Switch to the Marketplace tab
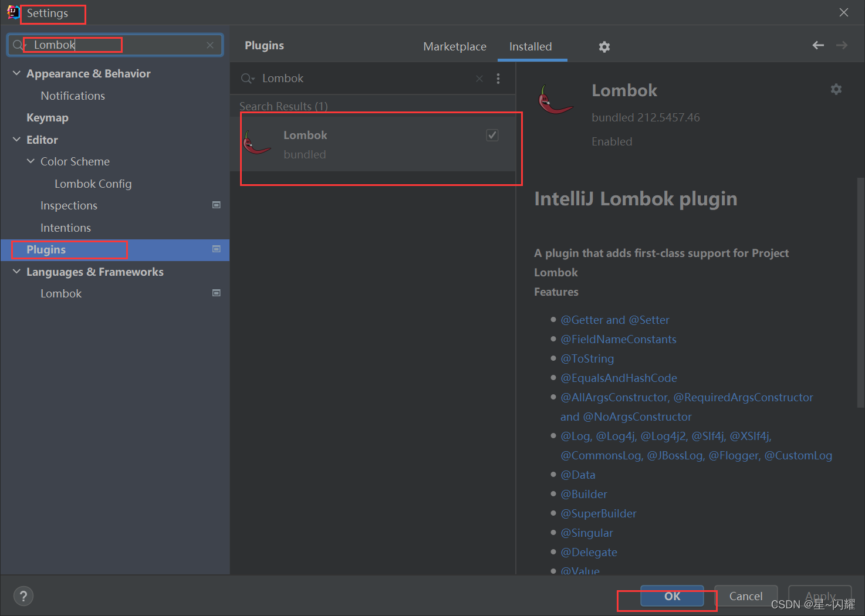865x616 pixels. pyautogui.click(x=455, y=46)
